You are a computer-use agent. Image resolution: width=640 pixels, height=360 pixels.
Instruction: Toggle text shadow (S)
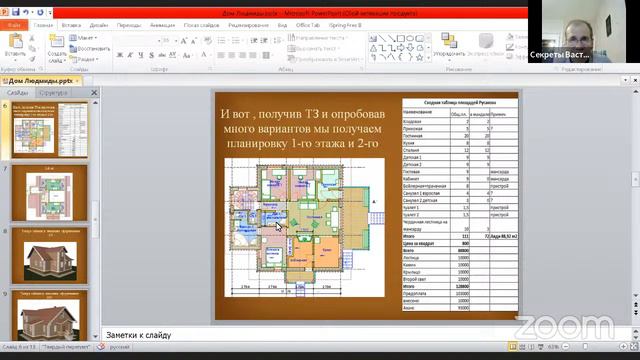point(151,55)
